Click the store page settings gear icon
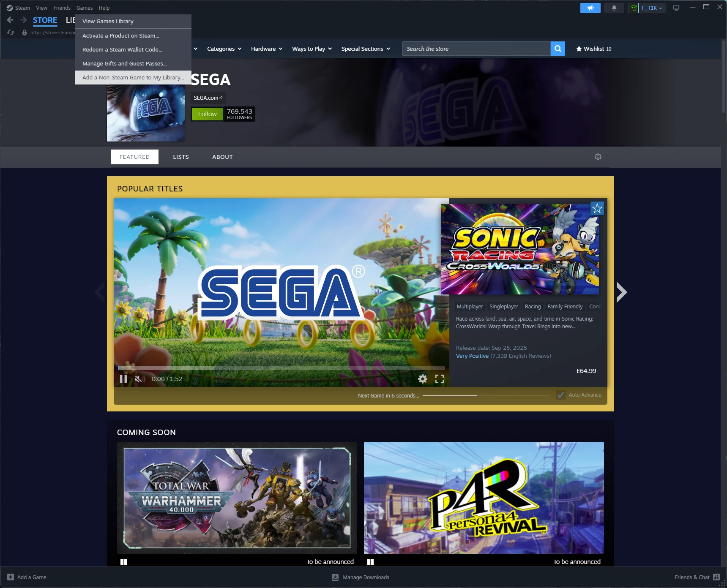 click(598, 157)
